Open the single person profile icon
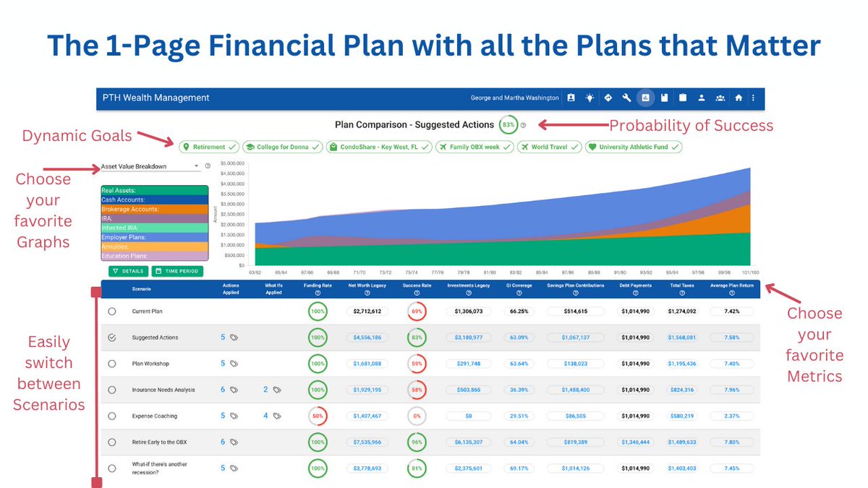This screenshot has width=868, height=488. [702, 98]
